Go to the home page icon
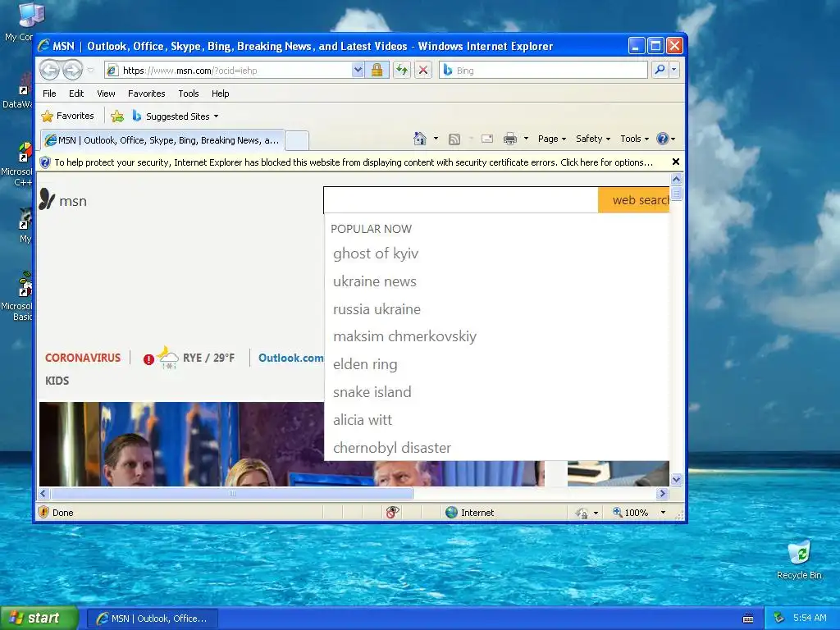This screenshot has height=630, width=840. (x=419, y=139)
